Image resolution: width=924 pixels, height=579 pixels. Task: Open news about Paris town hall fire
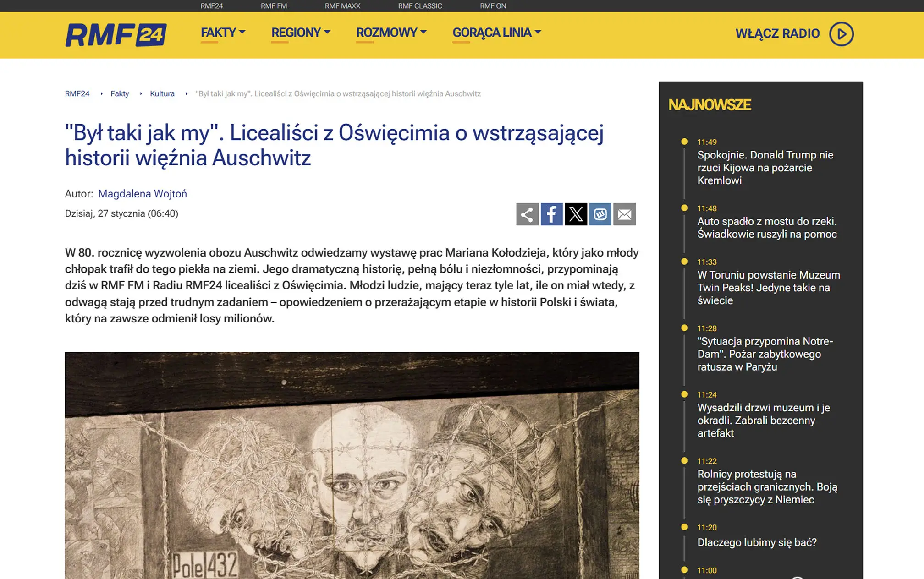point(765,354)
